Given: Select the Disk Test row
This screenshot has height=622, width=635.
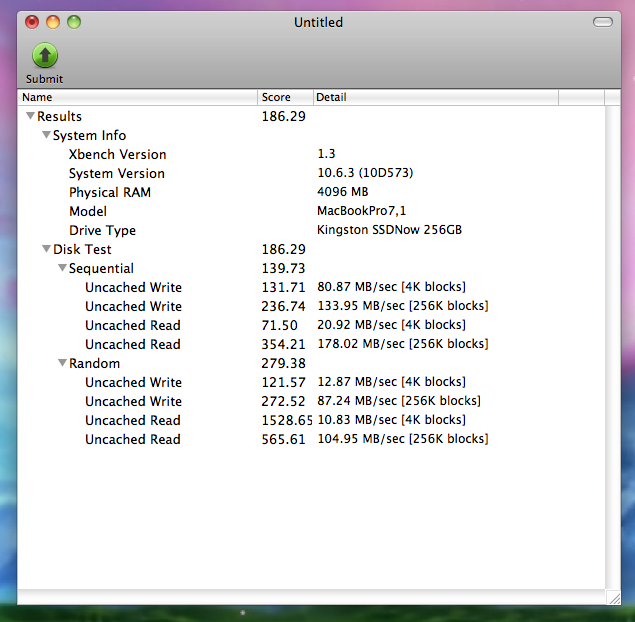Looking at the screenshot, I should [x=311, y=249].
